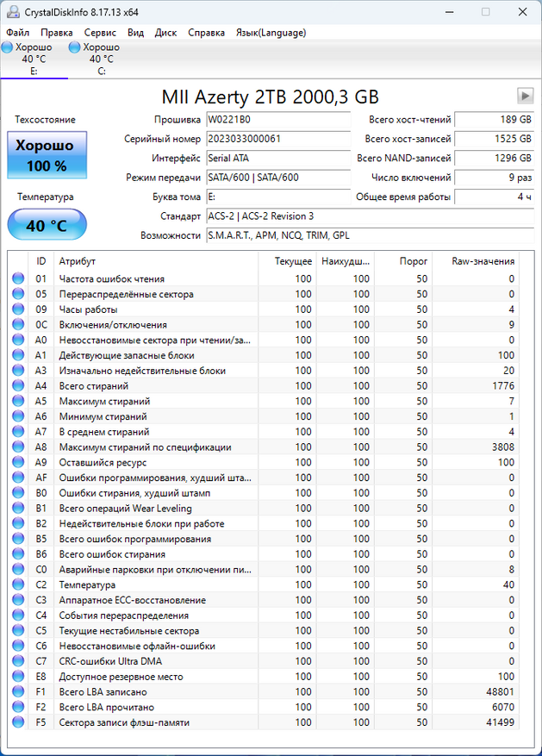
Task: Click status circle of attribute AF
Action: (18, 478)
